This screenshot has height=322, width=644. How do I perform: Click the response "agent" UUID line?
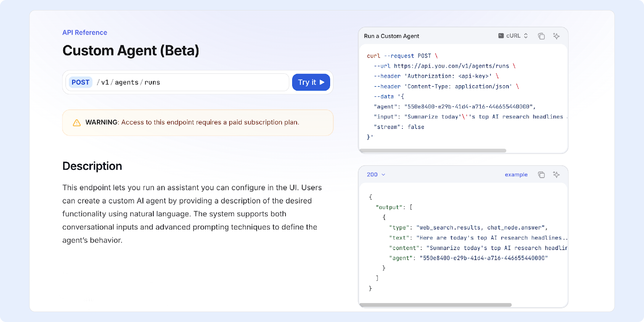(469, 258)
